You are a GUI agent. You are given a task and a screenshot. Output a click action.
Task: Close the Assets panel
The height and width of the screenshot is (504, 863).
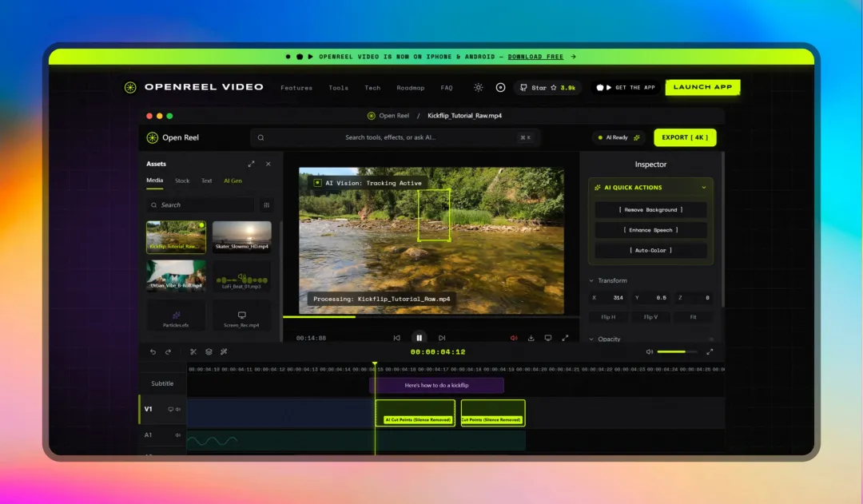(268, 164)
